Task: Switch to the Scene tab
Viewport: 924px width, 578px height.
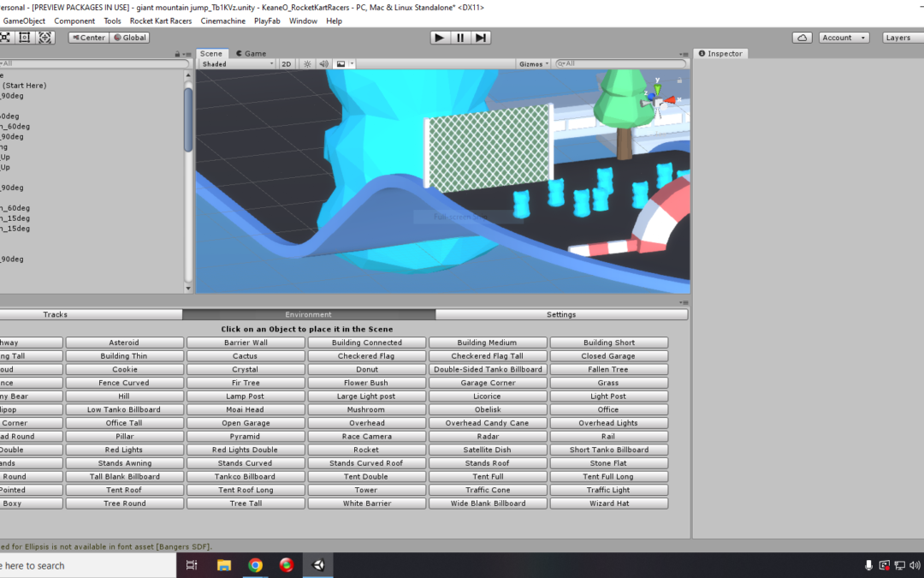Action: pyautogui.click(x=211, y=53)
